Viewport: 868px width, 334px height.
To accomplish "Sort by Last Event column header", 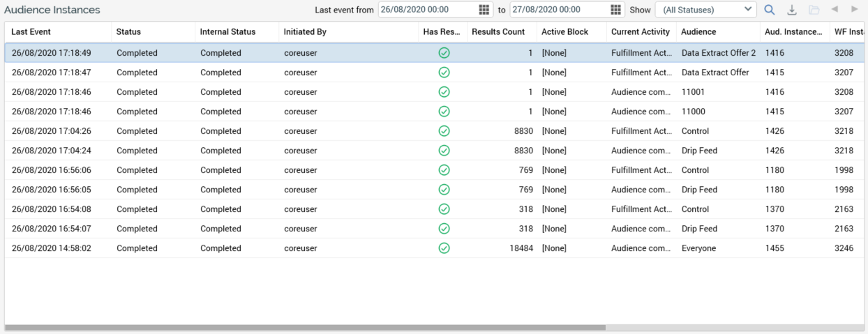I will tap(31, 32).
